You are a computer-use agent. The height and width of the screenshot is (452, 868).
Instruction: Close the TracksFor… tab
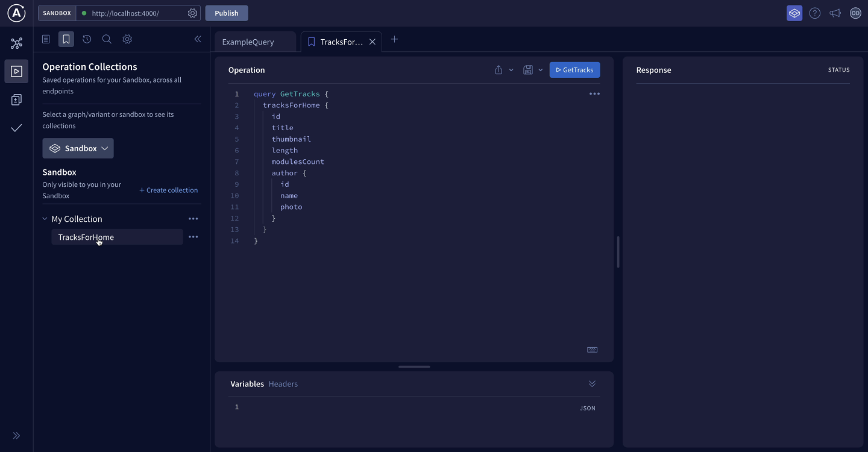pos(373,42)
